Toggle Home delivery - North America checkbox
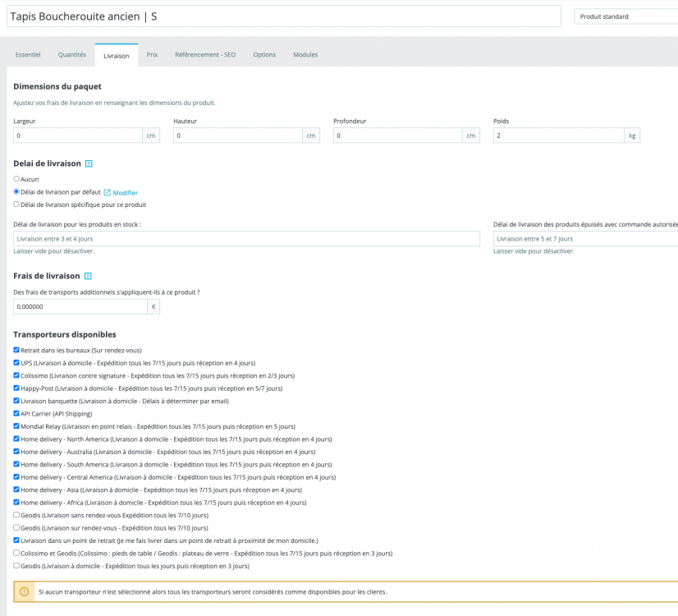Viewport: 678px width, 616px height. [16, 439]
